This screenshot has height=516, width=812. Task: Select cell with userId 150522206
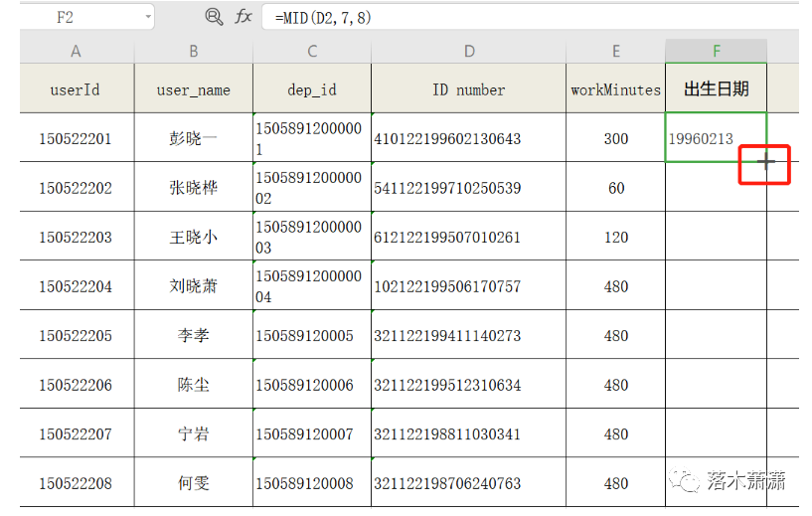pos(77,384)
